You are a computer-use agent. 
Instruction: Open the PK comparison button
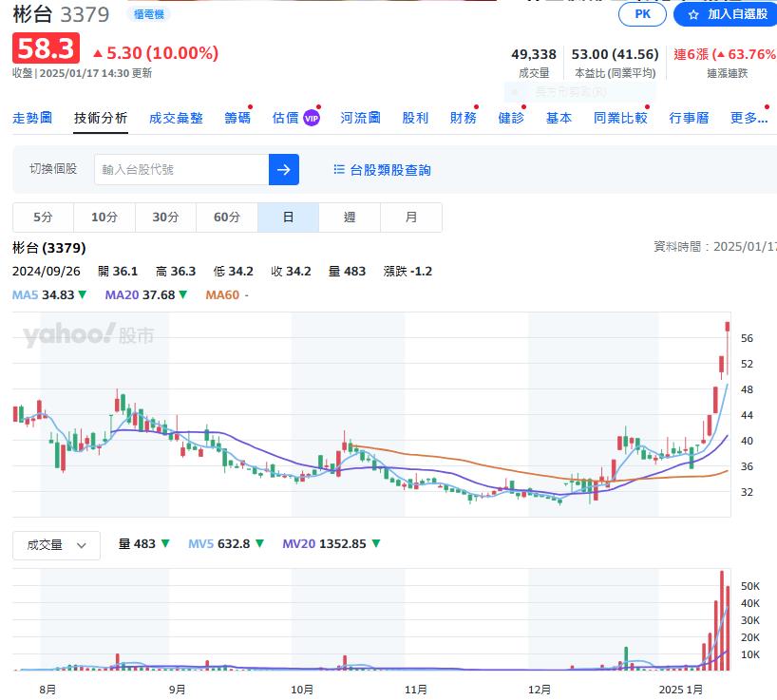(x=642, y=14)
